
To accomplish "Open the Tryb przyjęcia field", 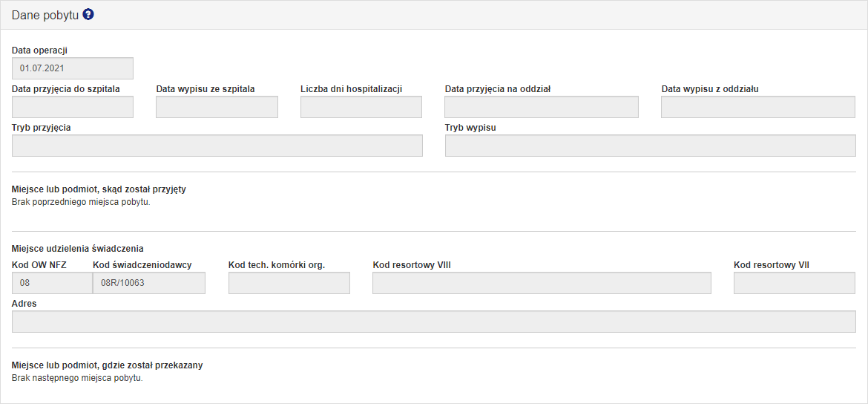I will pos(217,146).
